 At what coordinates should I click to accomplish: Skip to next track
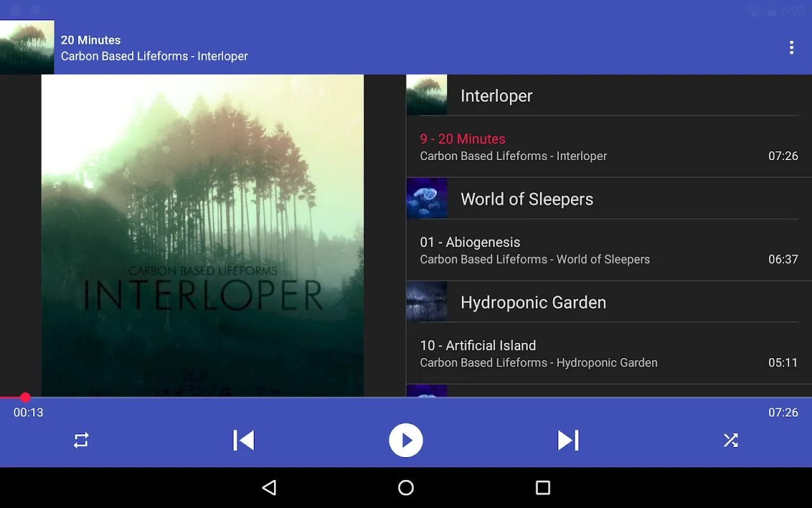pyautogui.click(x=568, y=440)
